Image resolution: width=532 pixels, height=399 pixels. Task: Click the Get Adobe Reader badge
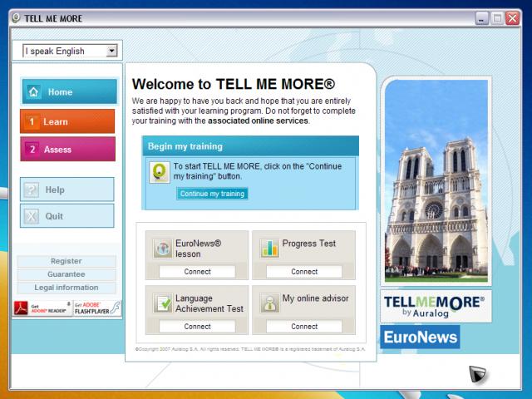42,308
